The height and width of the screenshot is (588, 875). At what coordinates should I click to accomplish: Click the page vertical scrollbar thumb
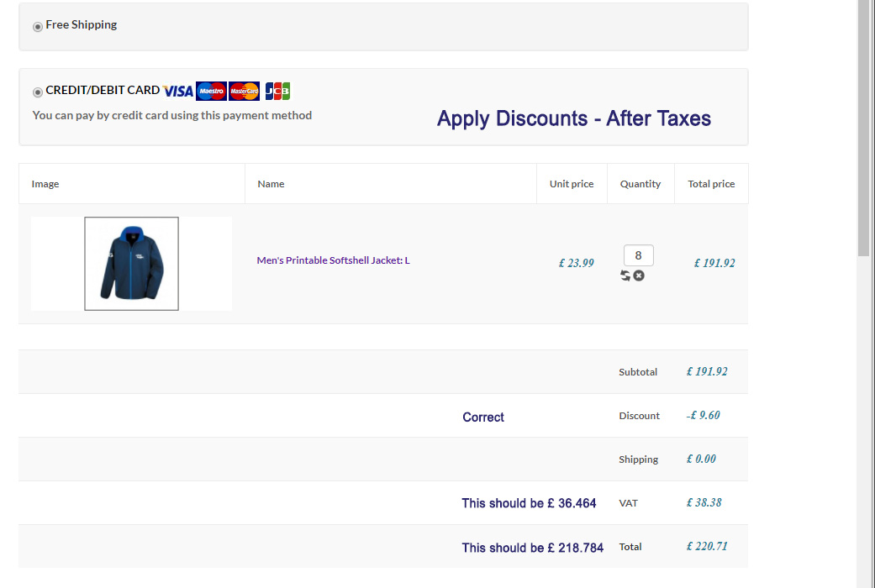tap(865, 126)
